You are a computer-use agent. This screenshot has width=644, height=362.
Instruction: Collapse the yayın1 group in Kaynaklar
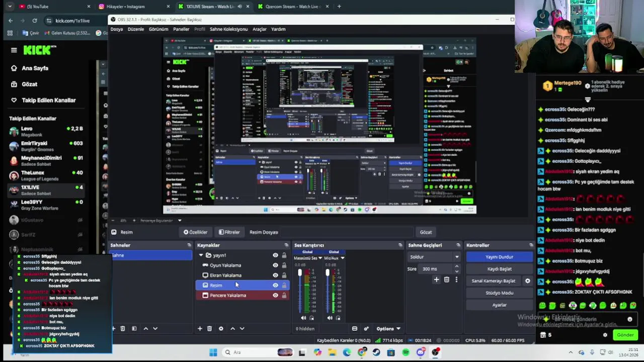[201, 255]
